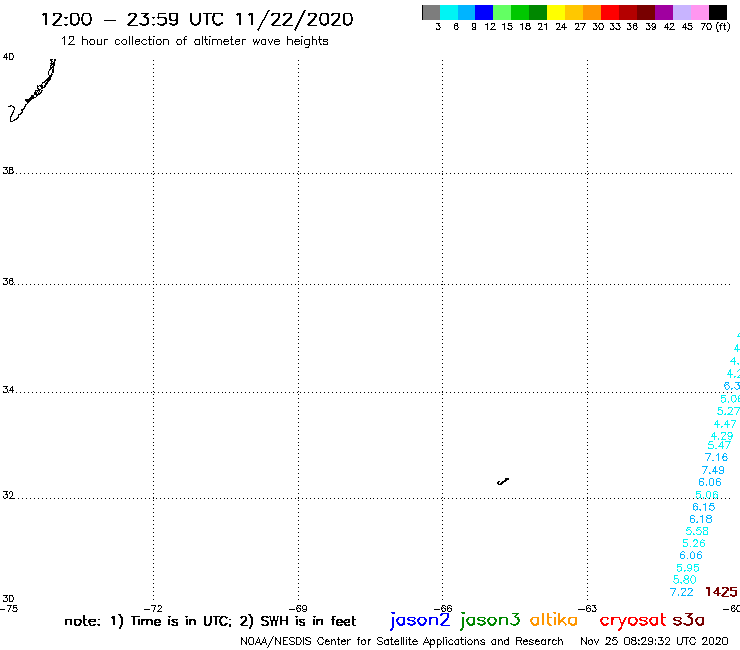Screen dimensions: 740x650
Task: Select the 'altika' satellite label
Action: [554, 620]
